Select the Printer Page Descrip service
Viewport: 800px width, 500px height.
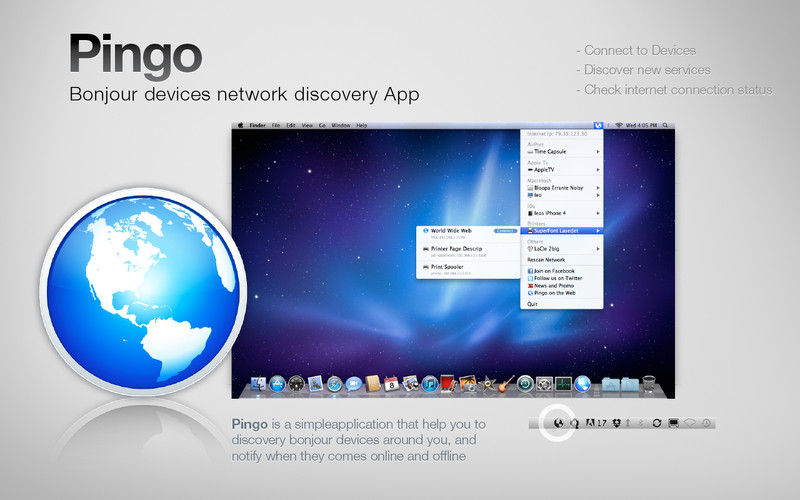tap(468, 252)
